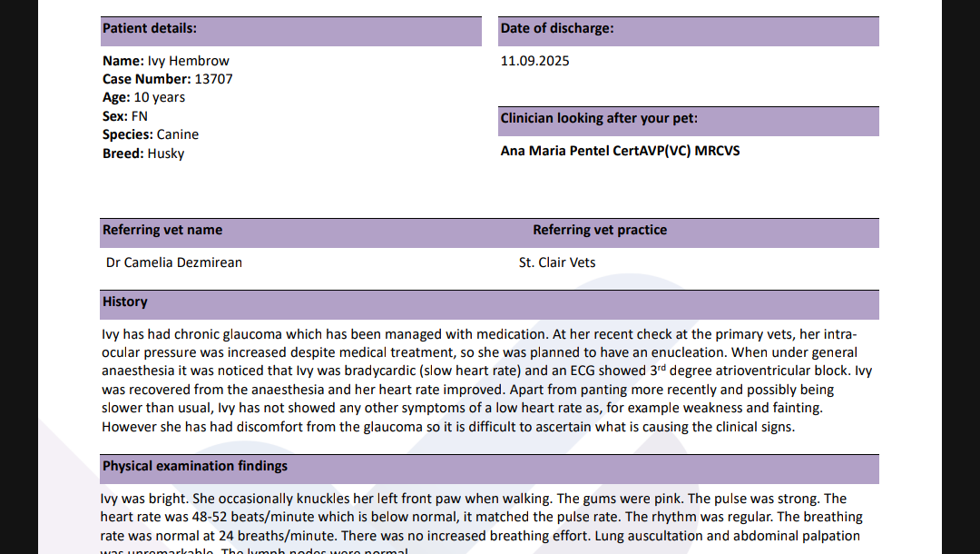980x554 pixels.
Task: Click the Date of discharge header
Action: tap(557, 29)
